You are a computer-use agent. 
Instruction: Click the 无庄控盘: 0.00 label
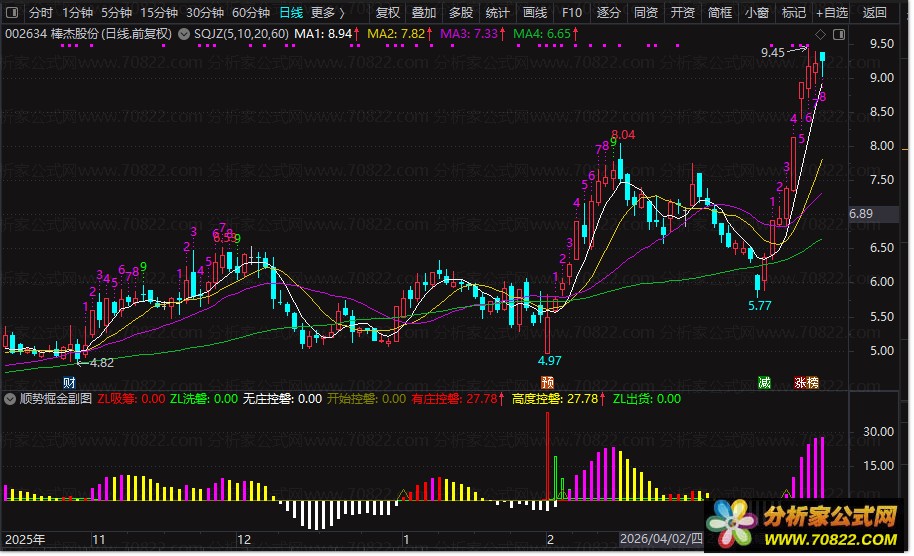click(282, 399)
